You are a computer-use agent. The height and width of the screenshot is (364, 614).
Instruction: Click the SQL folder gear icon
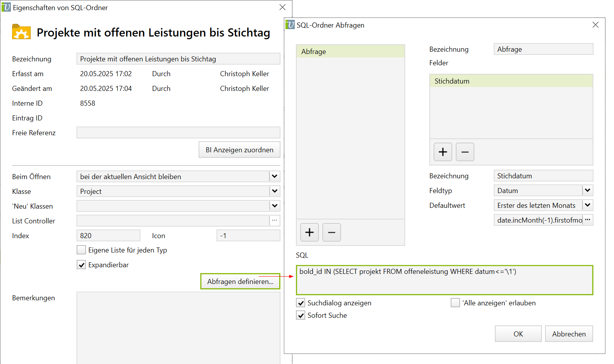click(21, 32)
